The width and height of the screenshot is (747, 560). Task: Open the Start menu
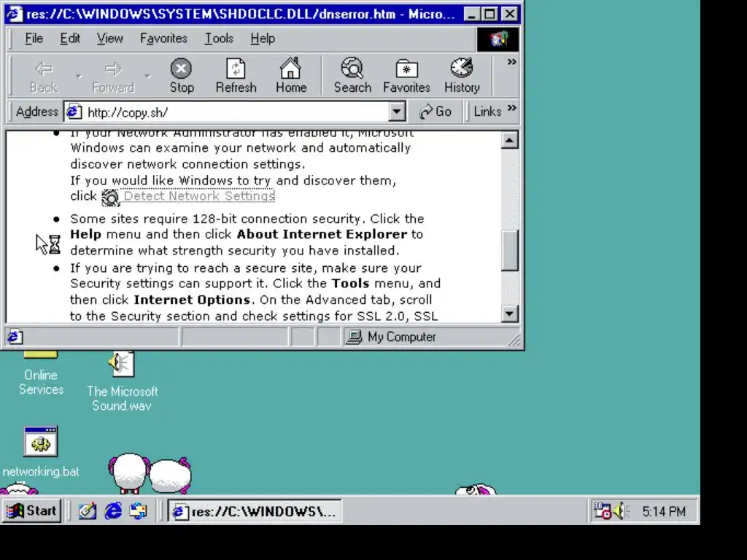pos(31,511)
